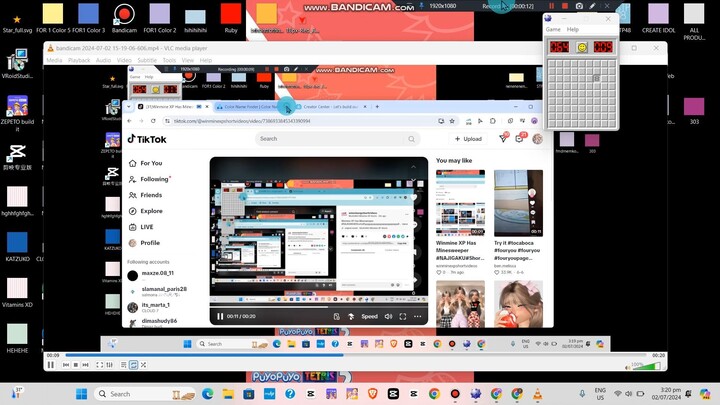
Task: Adjust the VLC volume slider
Action: [647, 366]
